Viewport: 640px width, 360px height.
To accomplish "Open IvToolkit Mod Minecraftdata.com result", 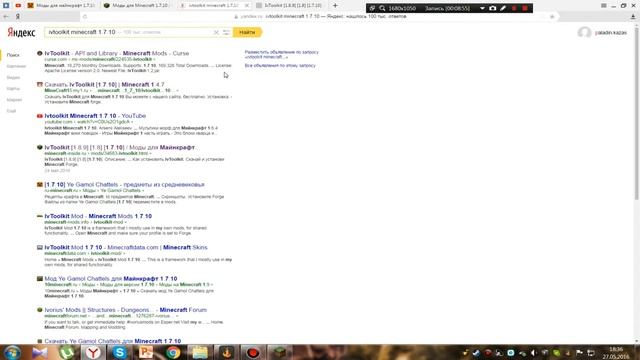I will (x=126, y=247).
